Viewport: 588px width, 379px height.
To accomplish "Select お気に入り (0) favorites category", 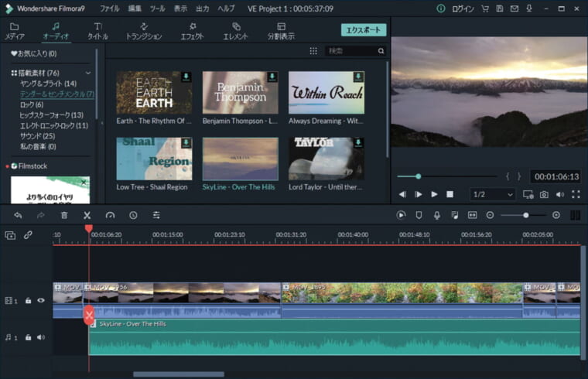I will click(x=34, y=53).
